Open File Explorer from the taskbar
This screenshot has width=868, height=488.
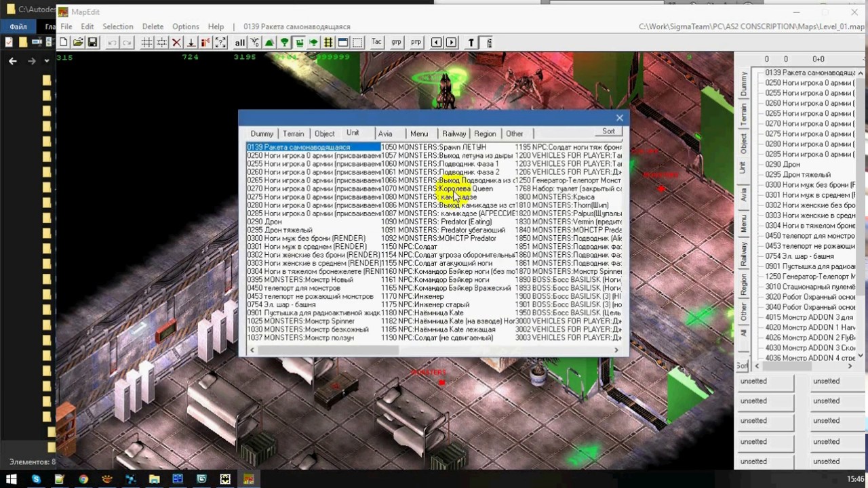coord(154,479)
